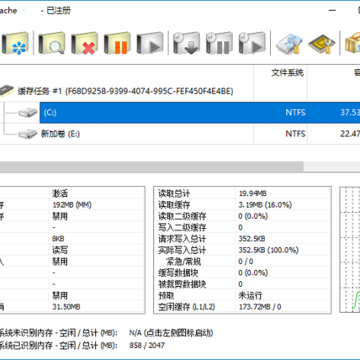Click the 读写 strategy value
Viewport: 360px width, 360px height.
pyautogui.click(x=60, y=250)
